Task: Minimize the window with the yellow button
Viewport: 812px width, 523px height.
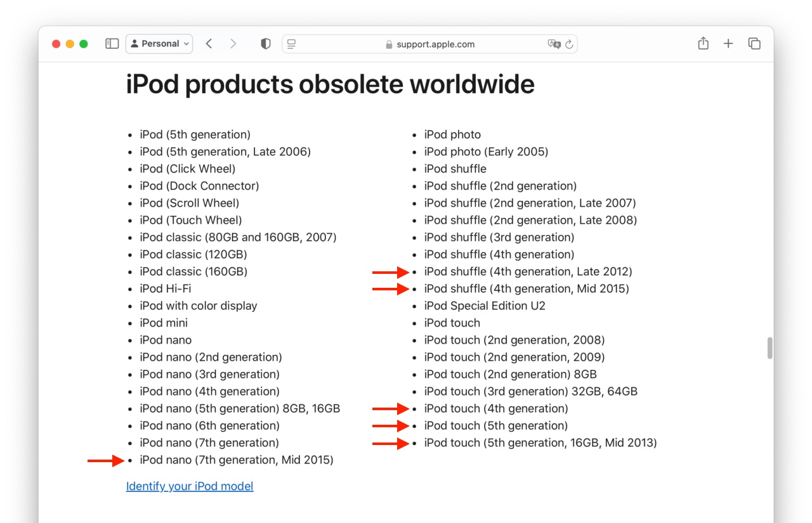Action: [70, 44]
